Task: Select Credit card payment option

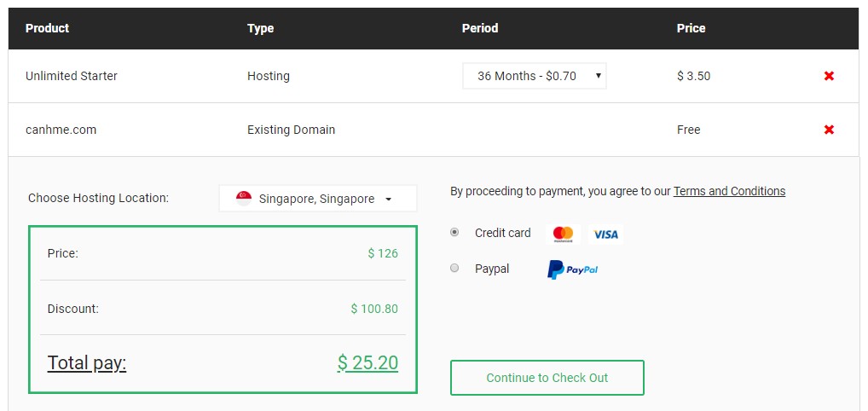Action: click(x=454, y=233)
